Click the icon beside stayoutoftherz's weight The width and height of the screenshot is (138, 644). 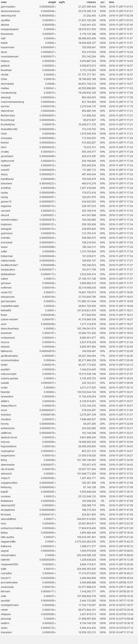(x=55, y=519)
